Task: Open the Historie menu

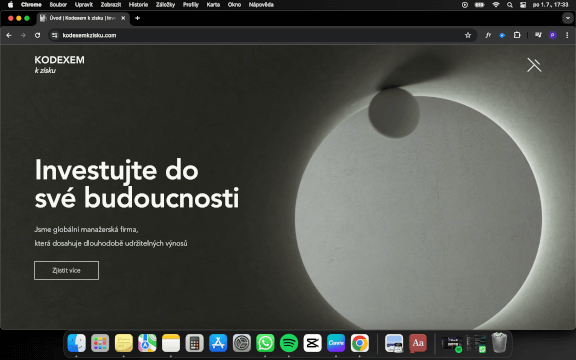Action: tap(138, 5)
